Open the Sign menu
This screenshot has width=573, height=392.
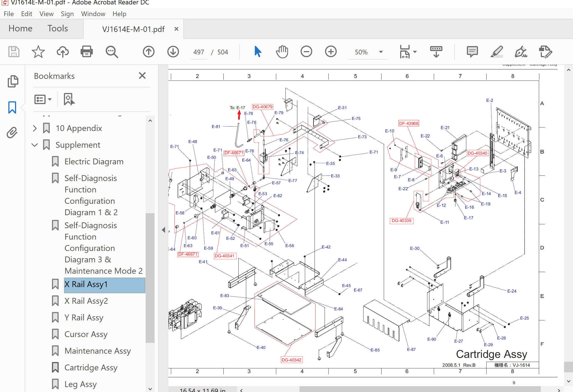(67, 14)
